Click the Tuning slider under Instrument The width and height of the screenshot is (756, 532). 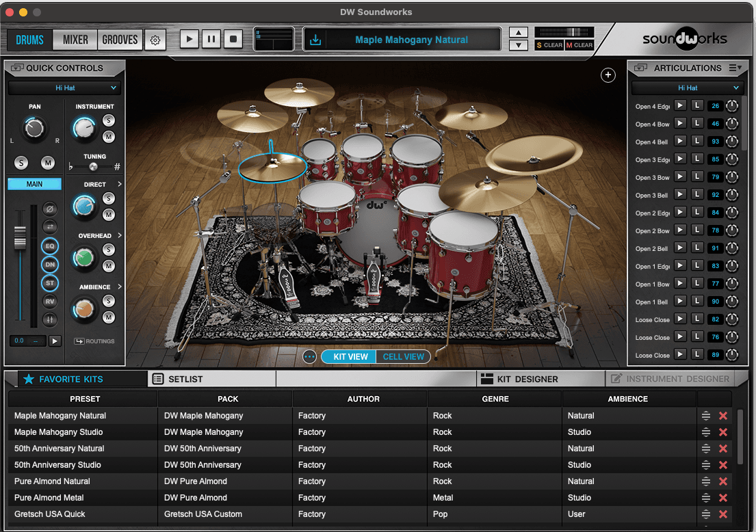pos(92,166)
